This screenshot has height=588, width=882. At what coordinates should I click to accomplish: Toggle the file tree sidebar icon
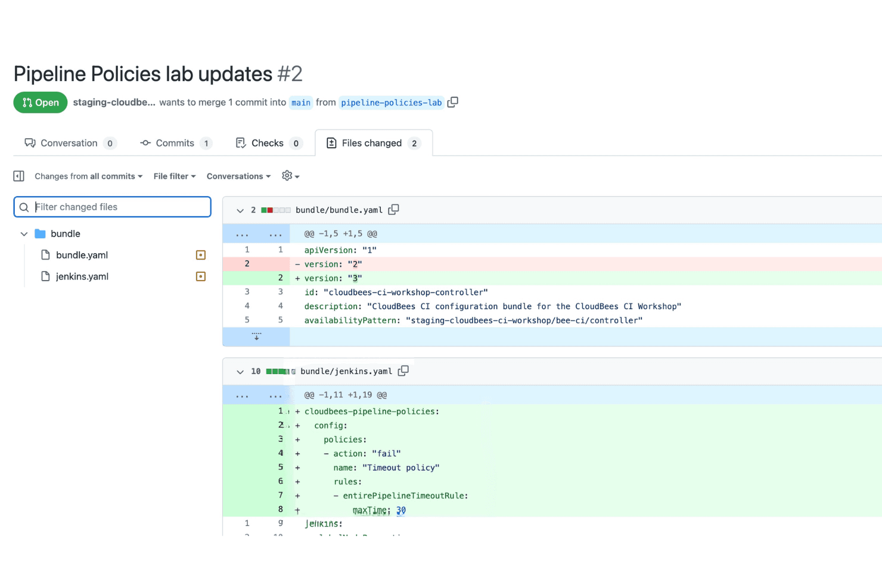(x=19, y=176)
